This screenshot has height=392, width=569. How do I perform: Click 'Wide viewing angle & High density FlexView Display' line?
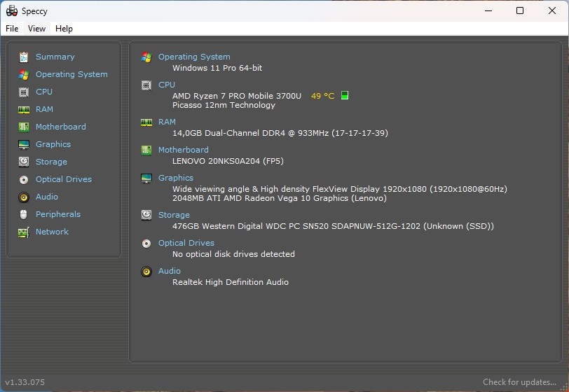[340, 189]
